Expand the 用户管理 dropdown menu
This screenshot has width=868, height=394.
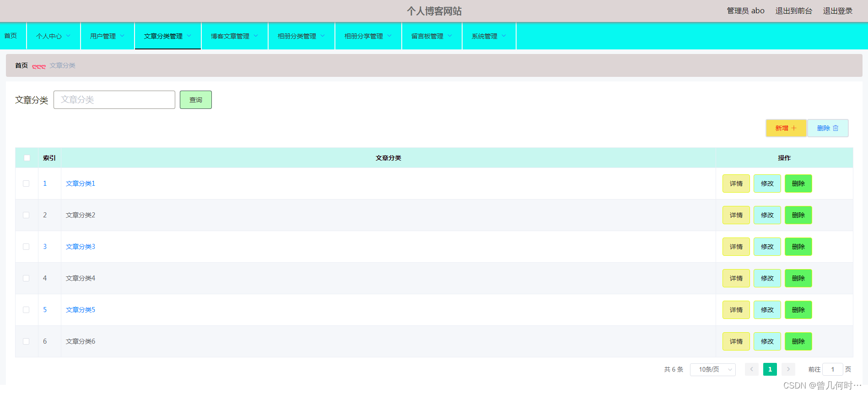click(108, 36)
